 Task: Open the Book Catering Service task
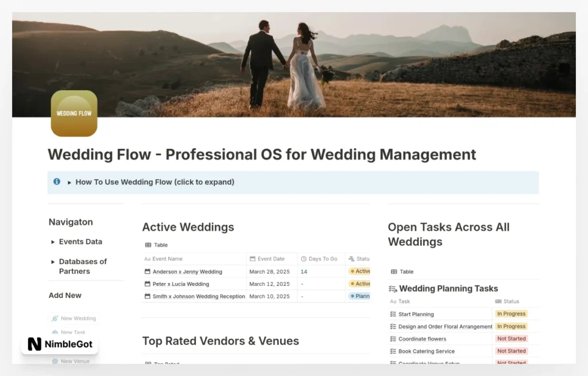click(x=427, y=351)
